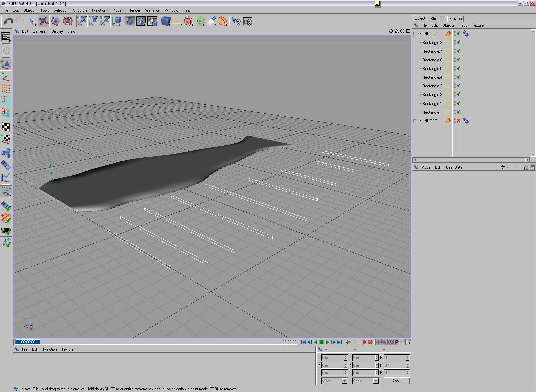Click the Undo arrow in the toolbar
This screenshot has width=536, height=392.
click(x=8, y=21)
